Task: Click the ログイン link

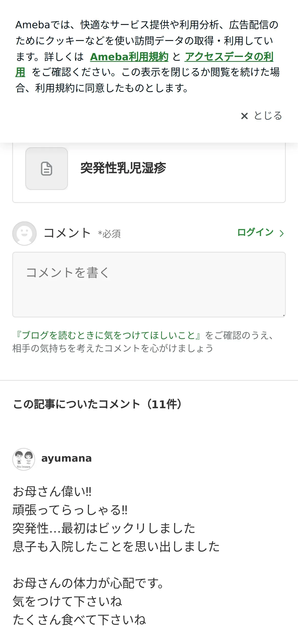Action: (255, 232)
